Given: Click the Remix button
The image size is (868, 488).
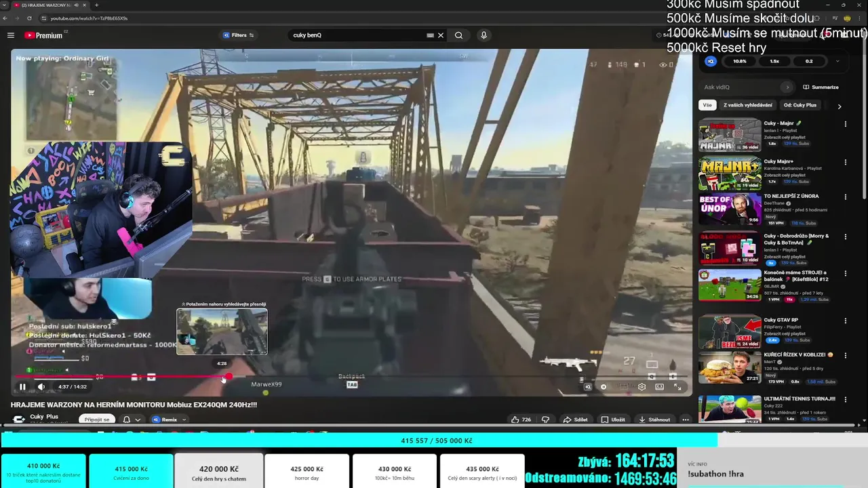Looking at the screenshot, I should coord(165,420).
